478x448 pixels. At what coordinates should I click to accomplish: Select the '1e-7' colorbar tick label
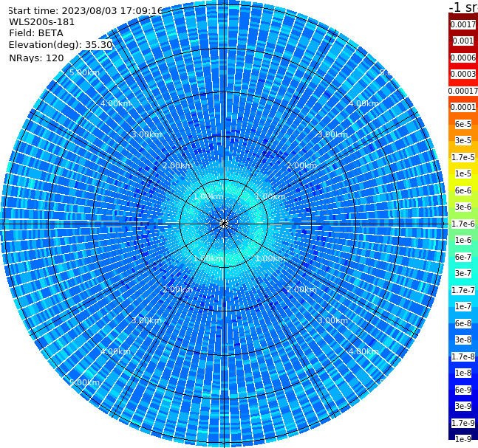pos(463,306)
